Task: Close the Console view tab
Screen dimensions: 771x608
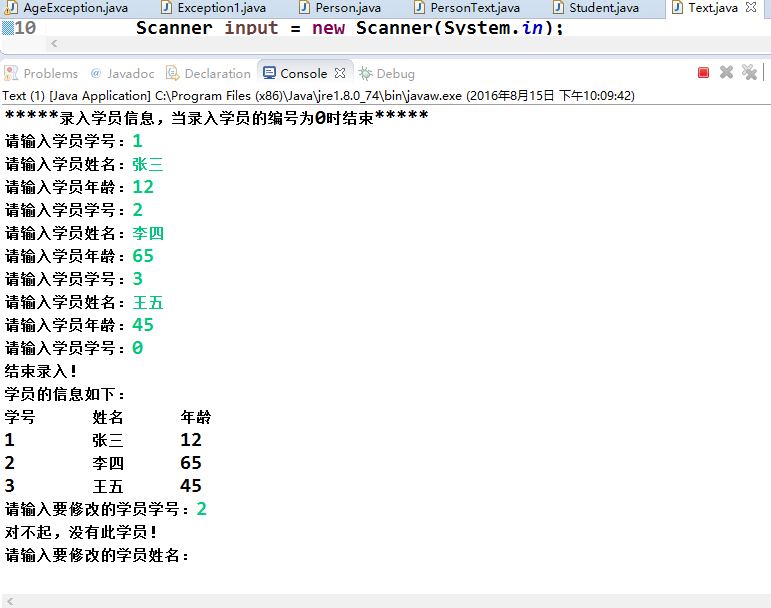Action: [x=340, y=73]
